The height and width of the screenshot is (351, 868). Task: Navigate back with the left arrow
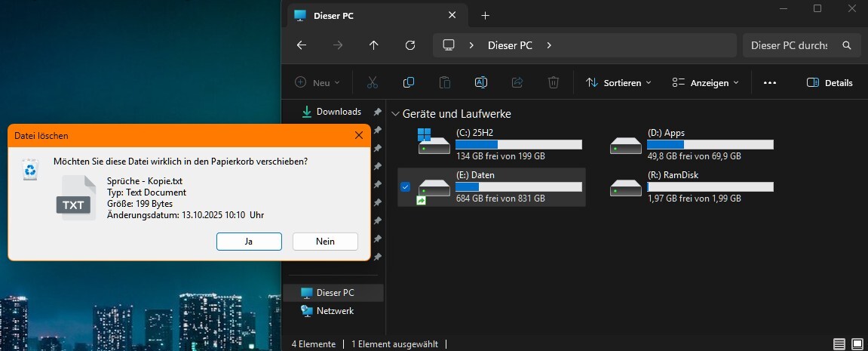click(x=302, y=45)
